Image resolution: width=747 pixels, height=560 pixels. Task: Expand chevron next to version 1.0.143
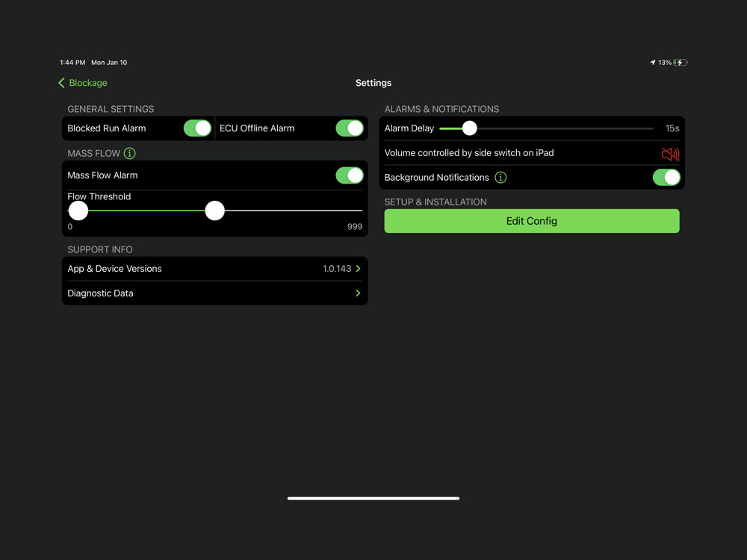pyautogui.click(x=359, y=269)
